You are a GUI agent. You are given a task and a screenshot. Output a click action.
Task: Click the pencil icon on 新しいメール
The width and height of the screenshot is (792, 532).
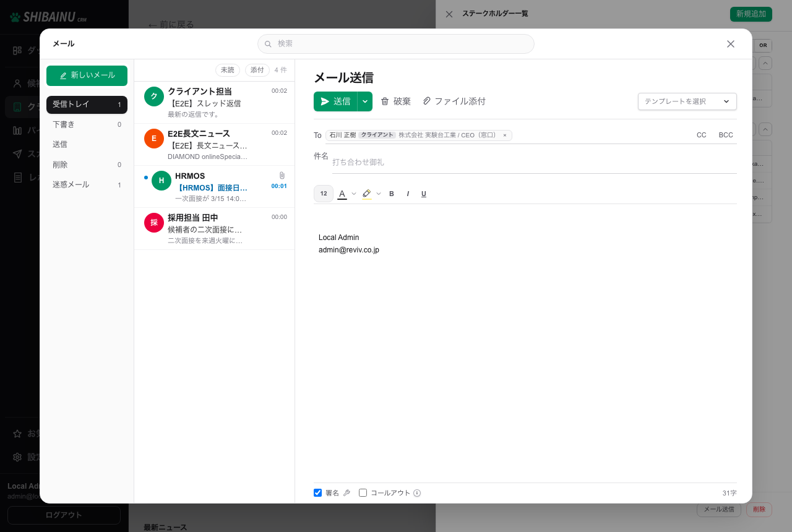[63, 75]
